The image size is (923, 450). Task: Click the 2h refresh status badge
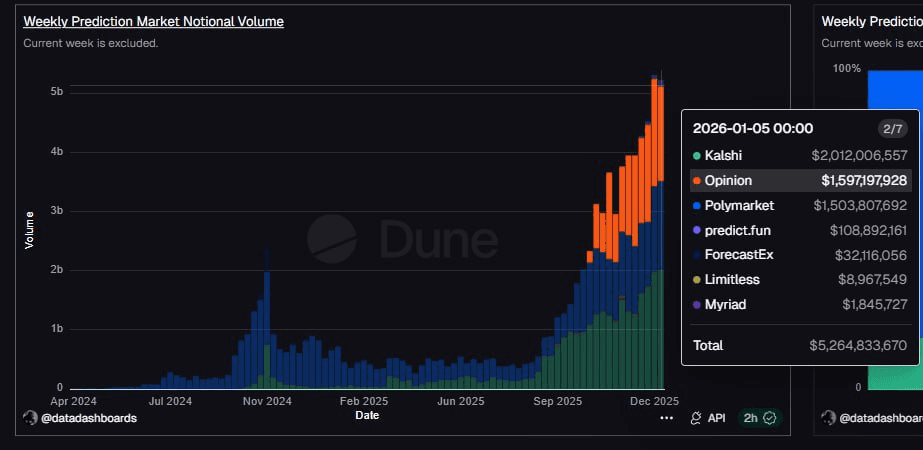tap(759, 418)
